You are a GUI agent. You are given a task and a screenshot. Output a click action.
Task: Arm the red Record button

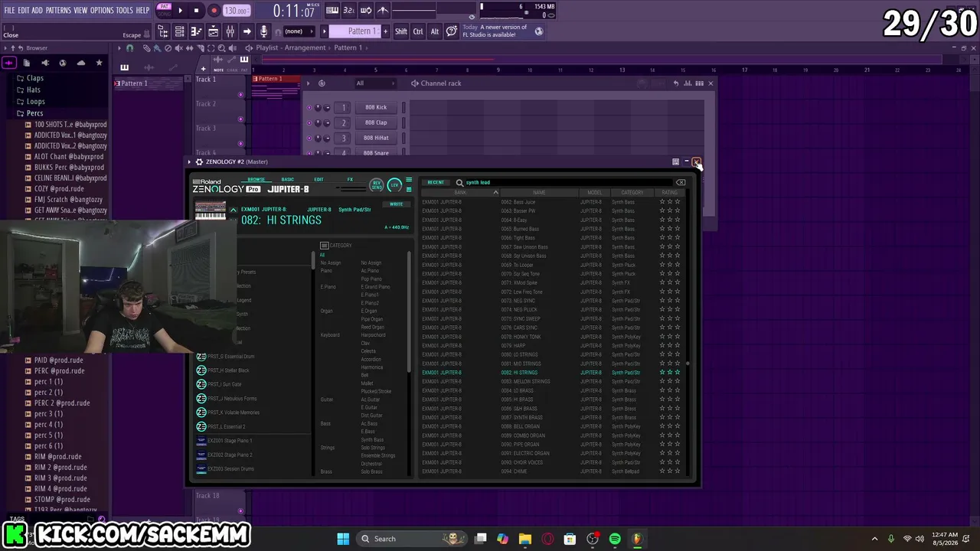(x=214, y=11)
